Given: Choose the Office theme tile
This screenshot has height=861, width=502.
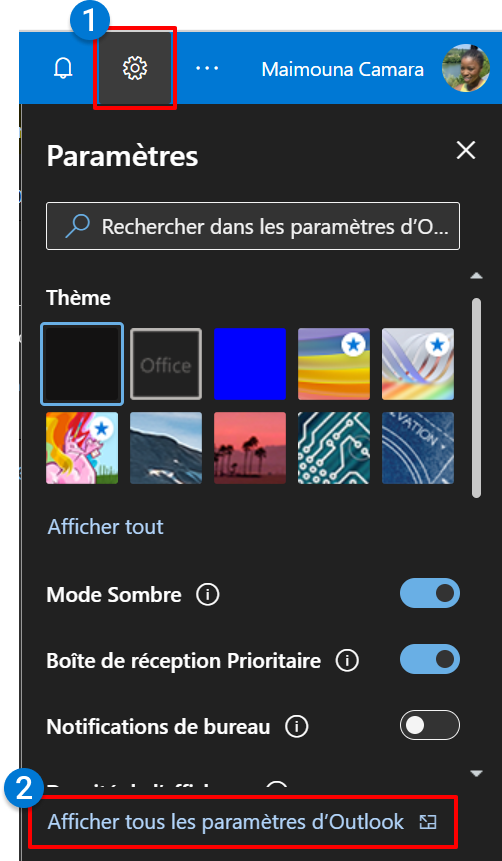Looking at the screenshot, I should 166,364.
